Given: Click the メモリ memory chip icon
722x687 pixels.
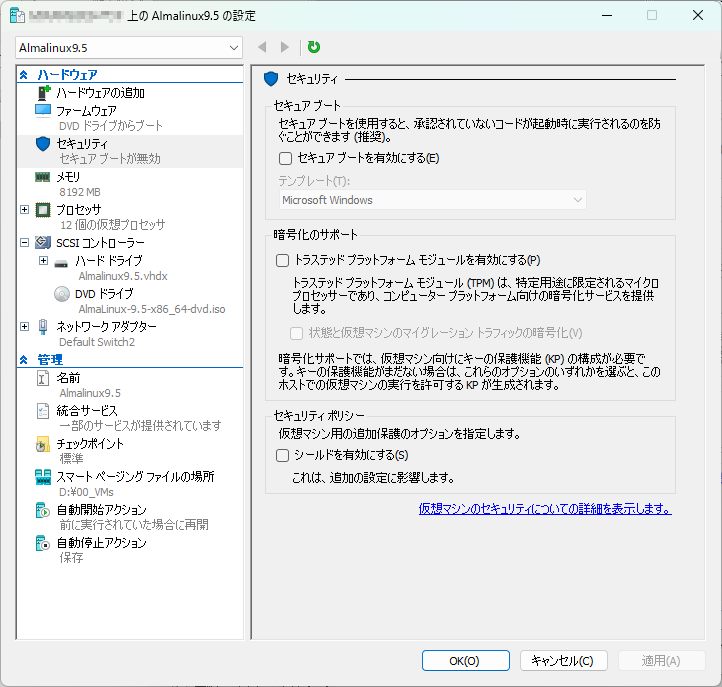Looking at the screenshot, I should [43, 177].
